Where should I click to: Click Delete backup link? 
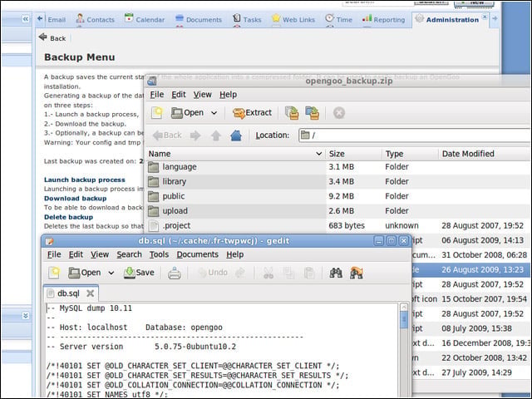coord(68,217)
